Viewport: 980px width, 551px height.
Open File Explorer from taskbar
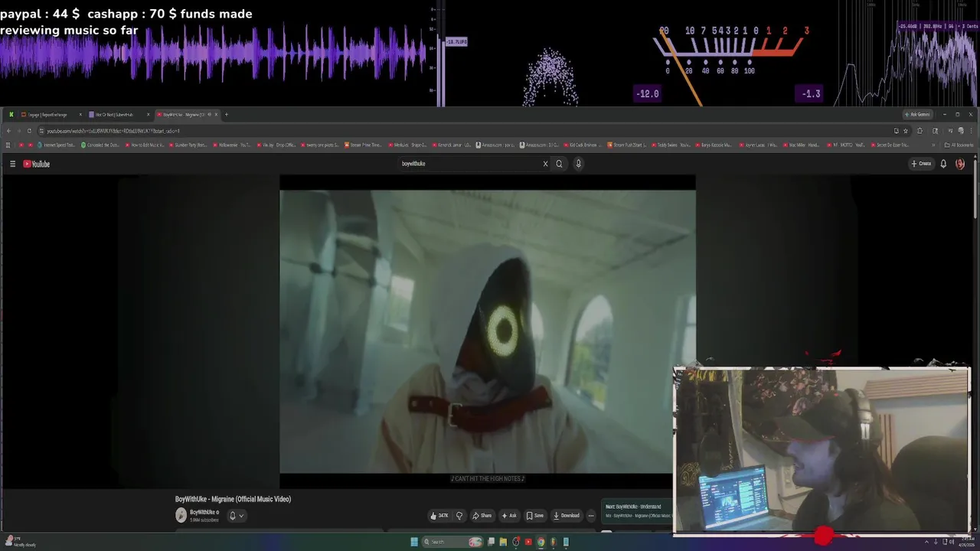pos(503,542)
